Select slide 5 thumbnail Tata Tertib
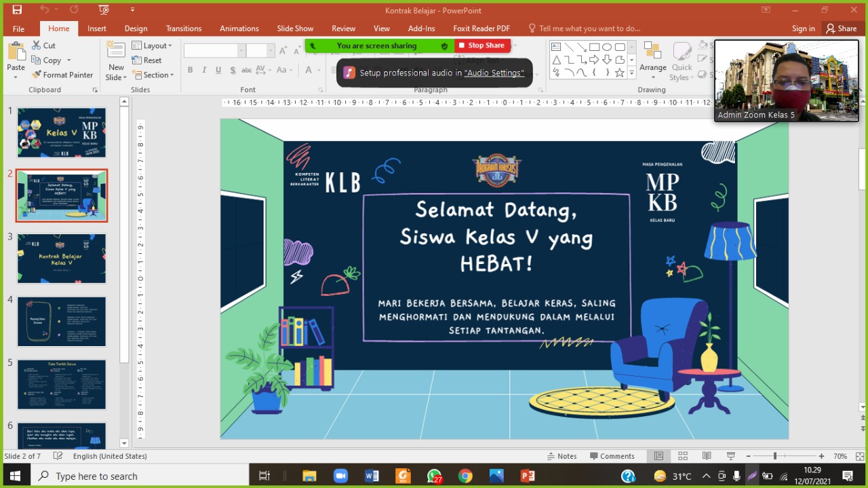Screen dimensions: 868x488 [x=62, y=384]
